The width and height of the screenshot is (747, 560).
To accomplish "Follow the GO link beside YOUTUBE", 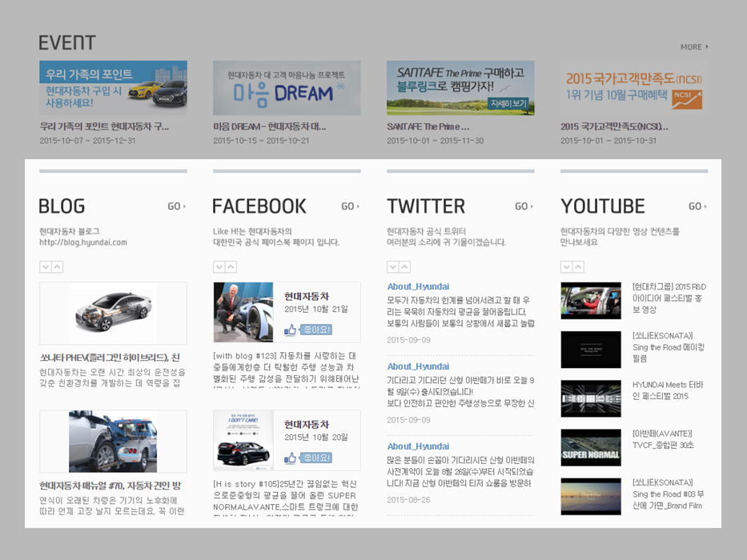I will click(x=697, y=206).
